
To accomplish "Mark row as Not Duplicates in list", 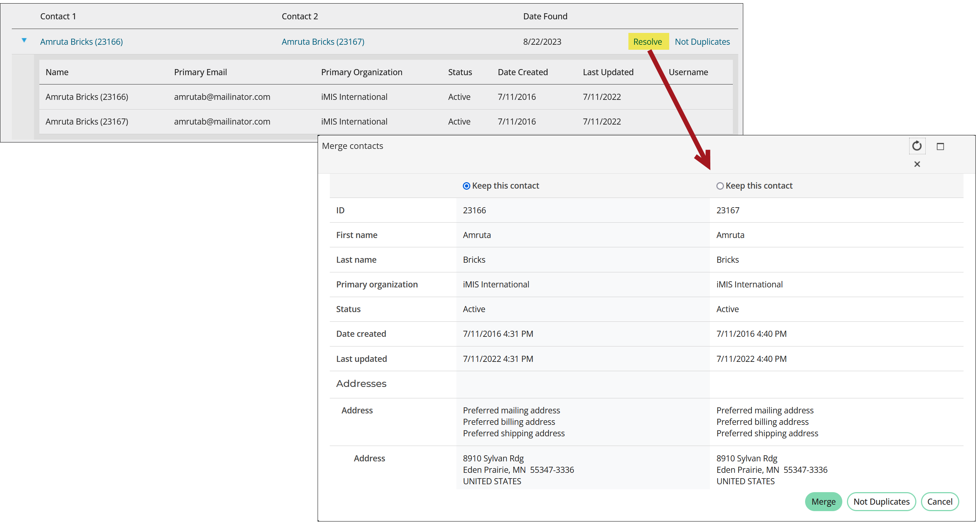I will pos(702,42).
